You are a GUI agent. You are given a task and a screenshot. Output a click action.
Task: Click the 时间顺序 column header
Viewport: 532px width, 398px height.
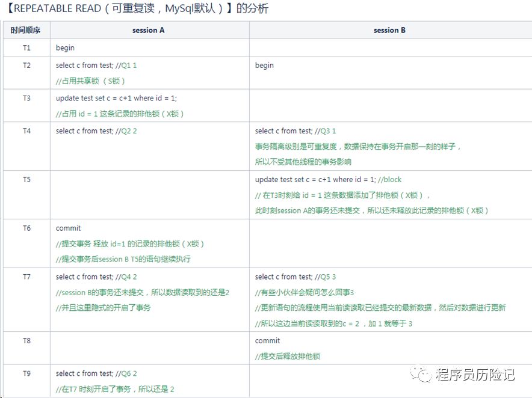pos(26,29)
